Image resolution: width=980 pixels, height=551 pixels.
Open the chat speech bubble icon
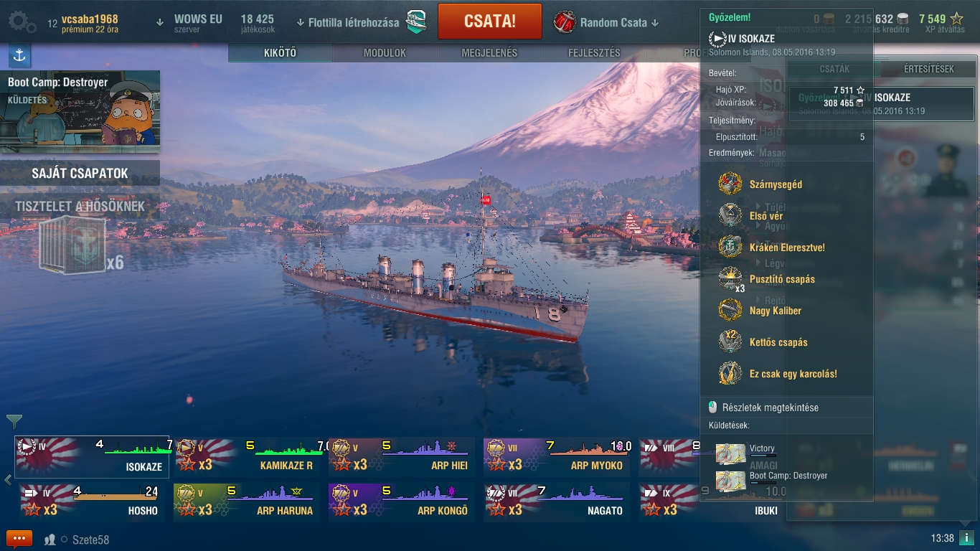(x=19, y=539)
